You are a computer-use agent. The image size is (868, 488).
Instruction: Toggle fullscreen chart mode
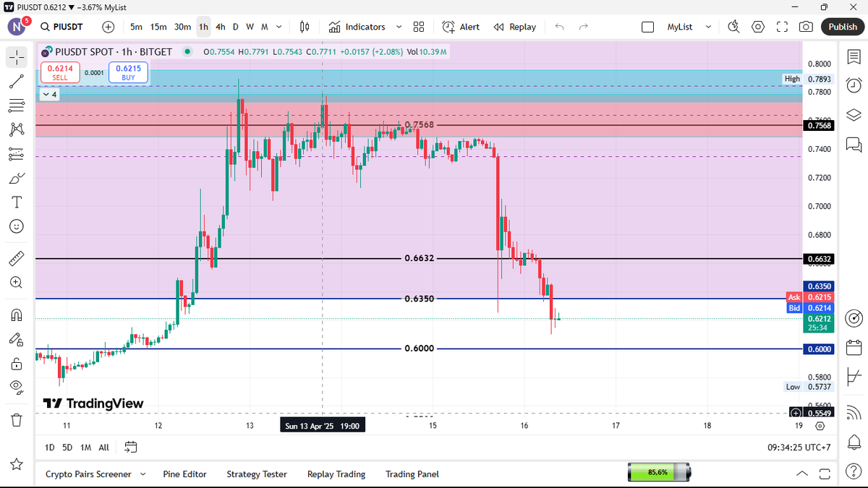pos(782,27)
